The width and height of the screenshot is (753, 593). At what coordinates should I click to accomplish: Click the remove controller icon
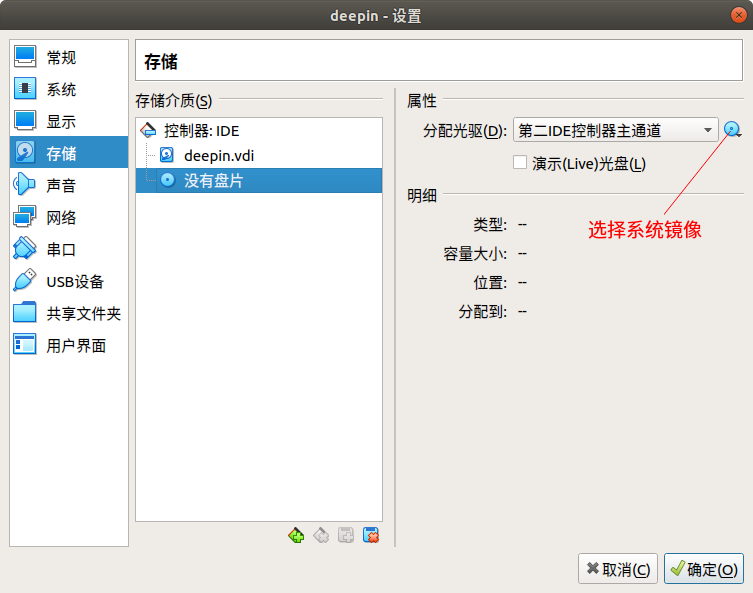321,535
